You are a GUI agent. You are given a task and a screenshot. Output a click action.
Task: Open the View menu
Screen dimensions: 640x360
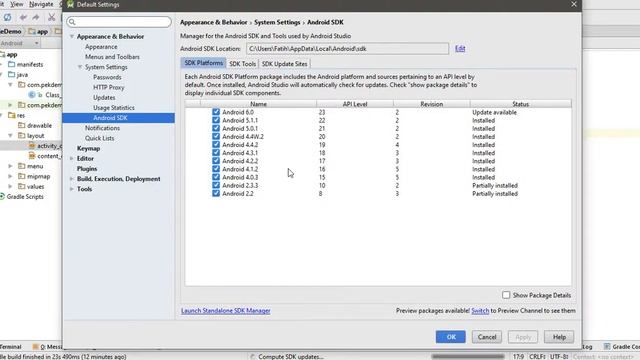click(16, 4)
